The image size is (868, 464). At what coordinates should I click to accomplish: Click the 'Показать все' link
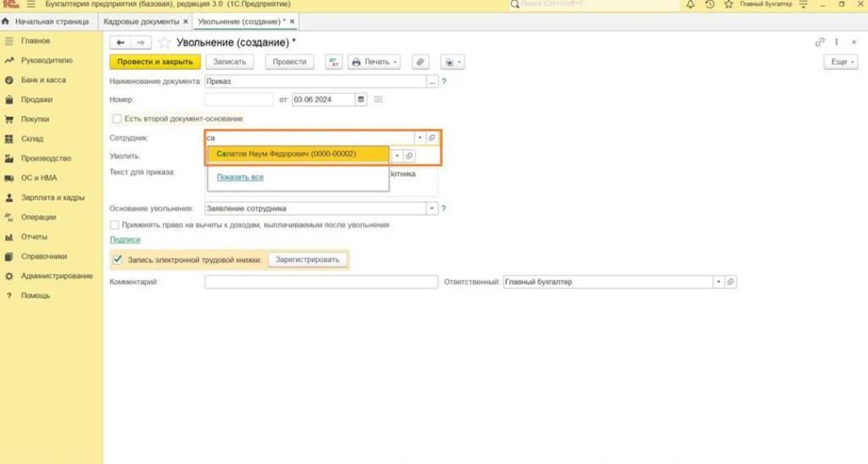coord(240,177)
